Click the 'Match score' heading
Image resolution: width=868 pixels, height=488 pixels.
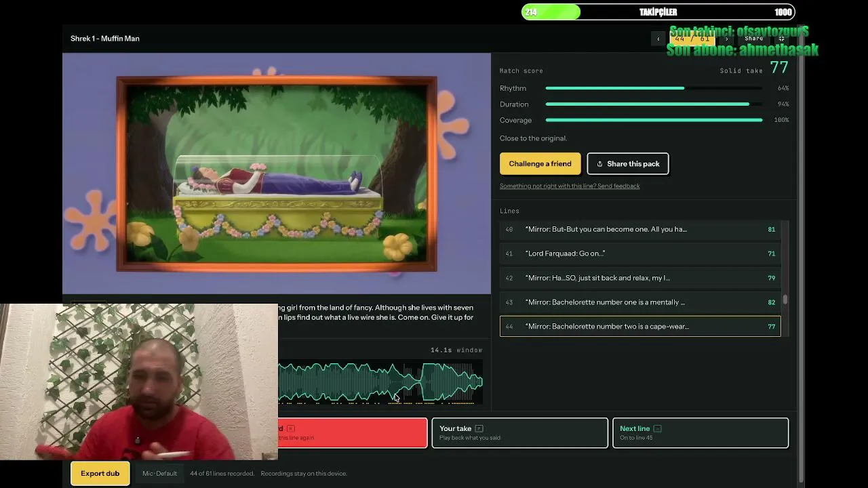521,70
